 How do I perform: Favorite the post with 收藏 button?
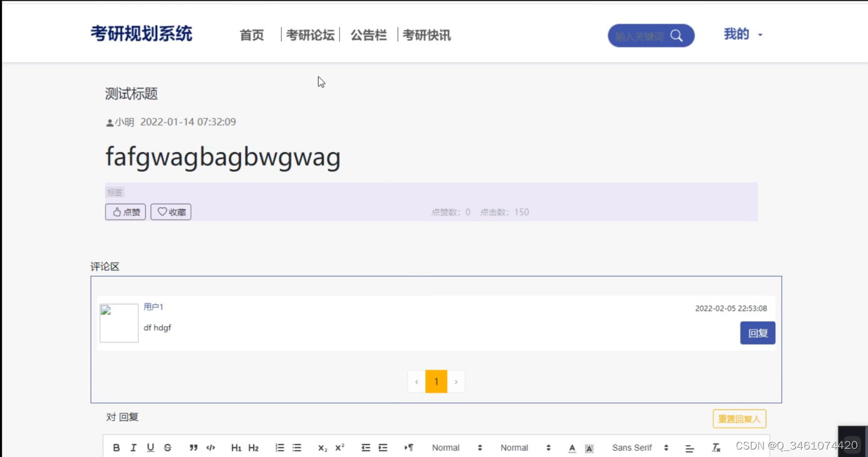point(171,212)
